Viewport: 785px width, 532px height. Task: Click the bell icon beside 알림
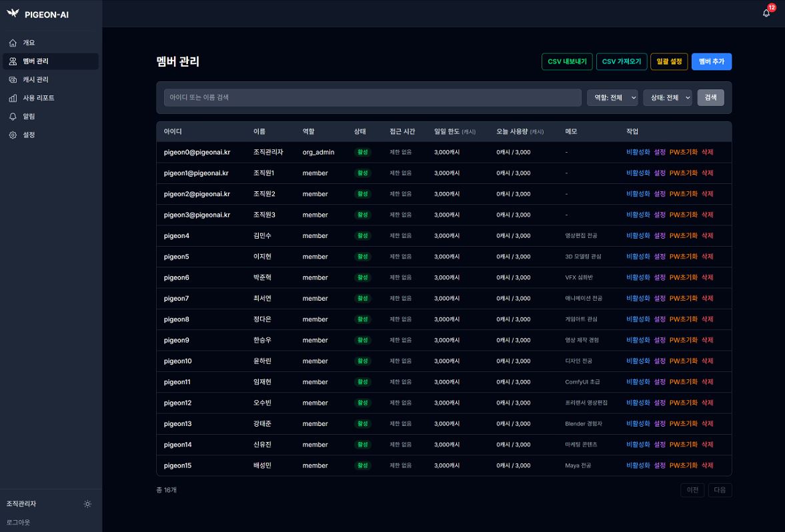coord(13,117)
